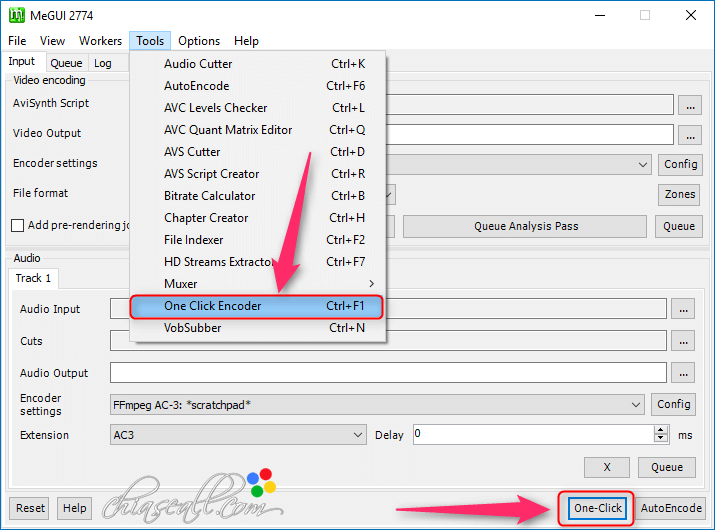Click the Reset button
Image resolution: width=715 pixels, height=530 pixels.
[x=30, y=508]
